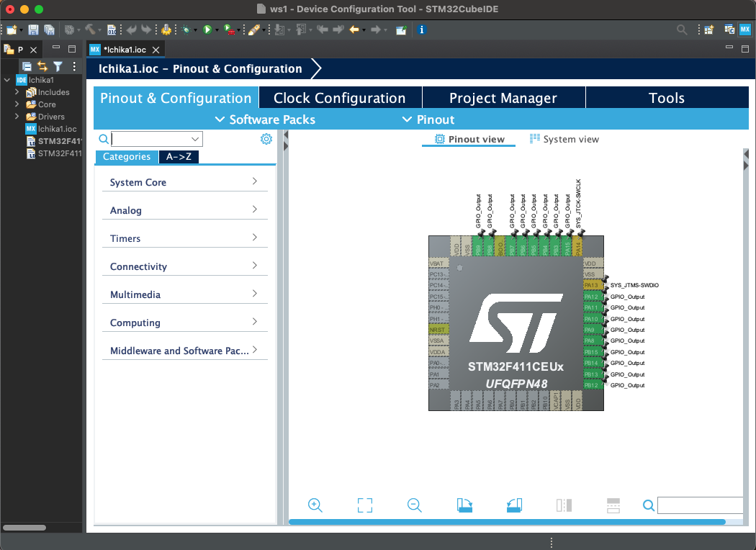Screen dimensions: 756x550
Task: Open the Software Packs dropdown
Action: click(265, 120)
